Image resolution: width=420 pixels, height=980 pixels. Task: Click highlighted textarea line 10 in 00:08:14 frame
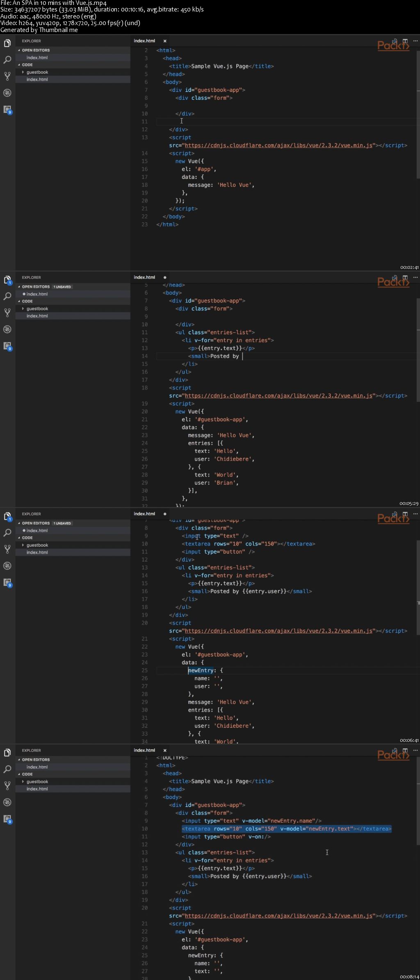pyautogui.click(x=287, y=829)
